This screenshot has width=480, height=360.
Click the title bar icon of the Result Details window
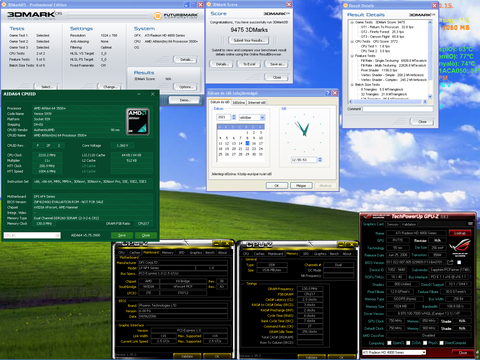click(x=346, y=5)
